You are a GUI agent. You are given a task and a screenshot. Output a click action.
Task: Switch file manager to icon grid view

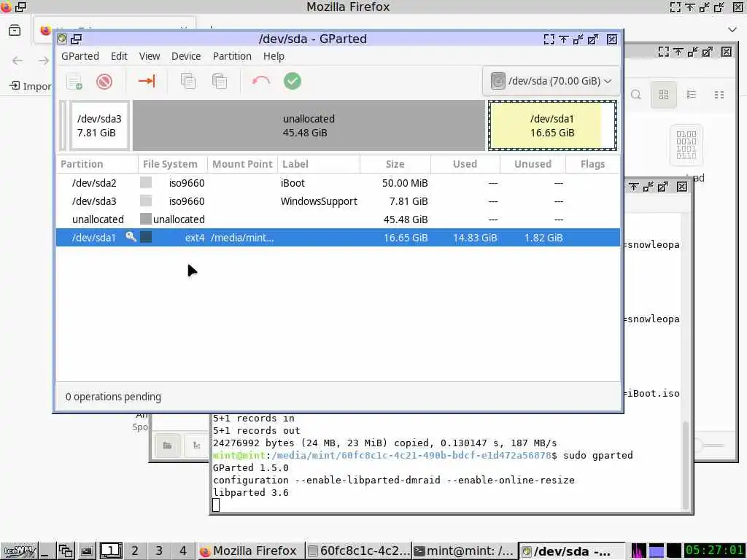tap(664, 95)
